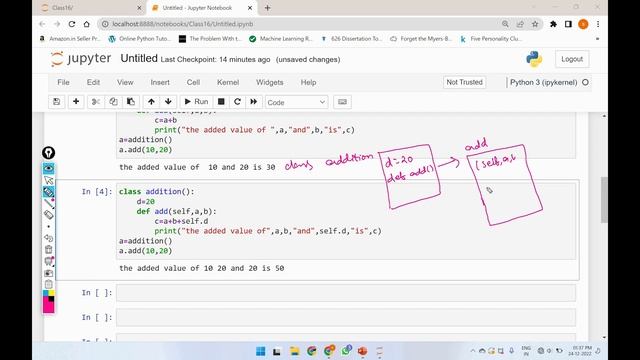Bookmark this page with the star icon

pos(535,24)
